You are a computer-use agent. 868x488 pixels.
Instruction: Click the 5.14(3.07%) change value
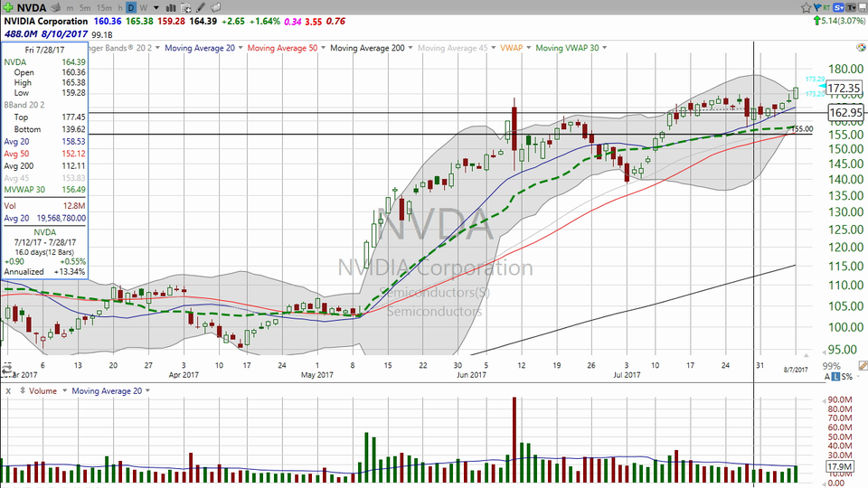(843, 21)
